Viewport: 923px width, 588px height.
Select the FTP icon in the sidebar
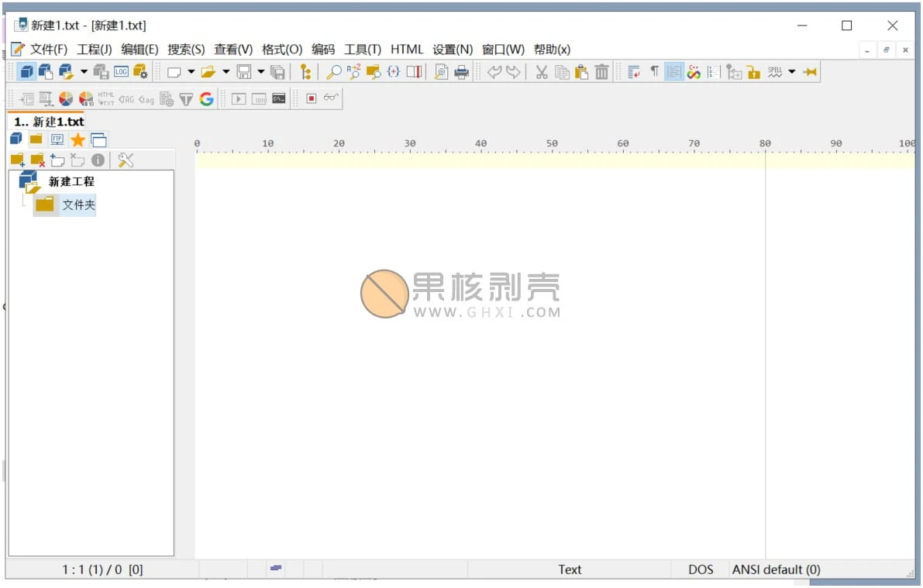(57, 139)
